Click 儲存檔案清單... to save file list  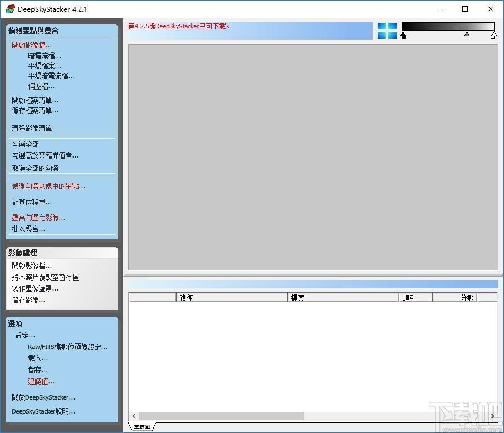[x=35, y=111]
